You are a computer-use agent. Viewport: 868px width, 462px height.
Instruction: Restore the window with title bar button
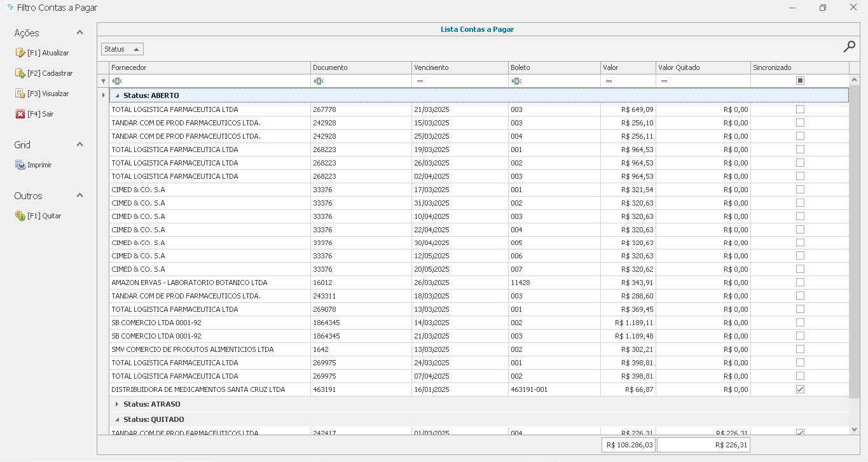(822, 8)
